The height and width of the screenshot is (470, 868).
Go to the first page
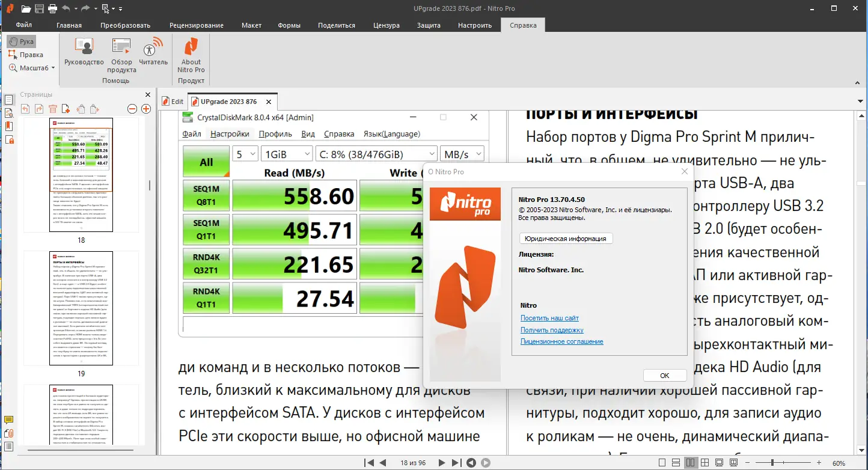(368, 463)
